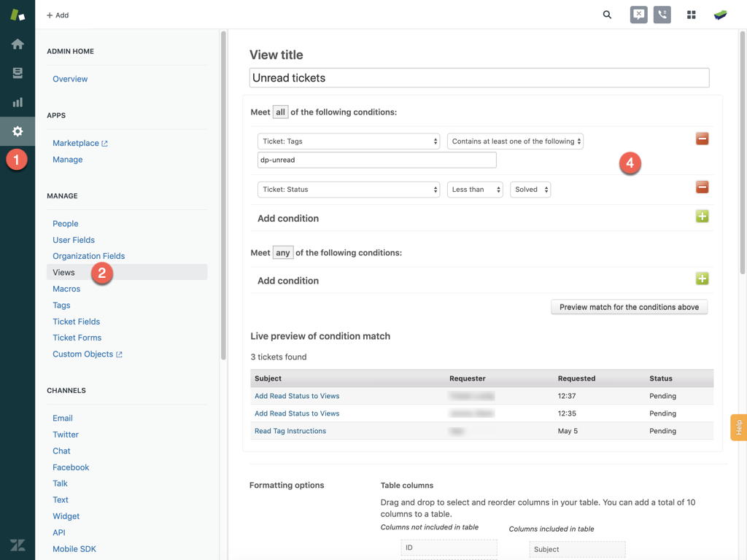
Task: Add a condition under 'Meet any'
Action: click(702, 279)
